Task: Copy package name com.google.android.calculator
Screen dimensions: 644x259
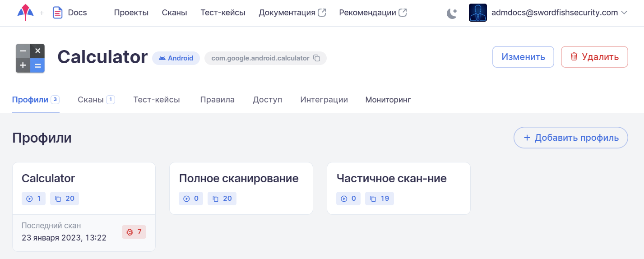Action: tap(317, 58)
